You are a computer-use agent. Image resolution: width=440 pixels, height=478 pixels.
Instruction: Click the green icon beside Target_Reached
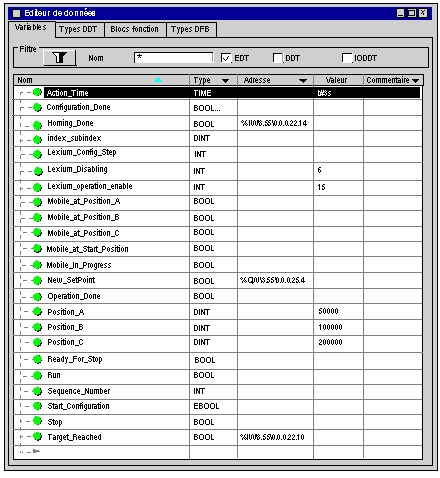click(37, 436)
